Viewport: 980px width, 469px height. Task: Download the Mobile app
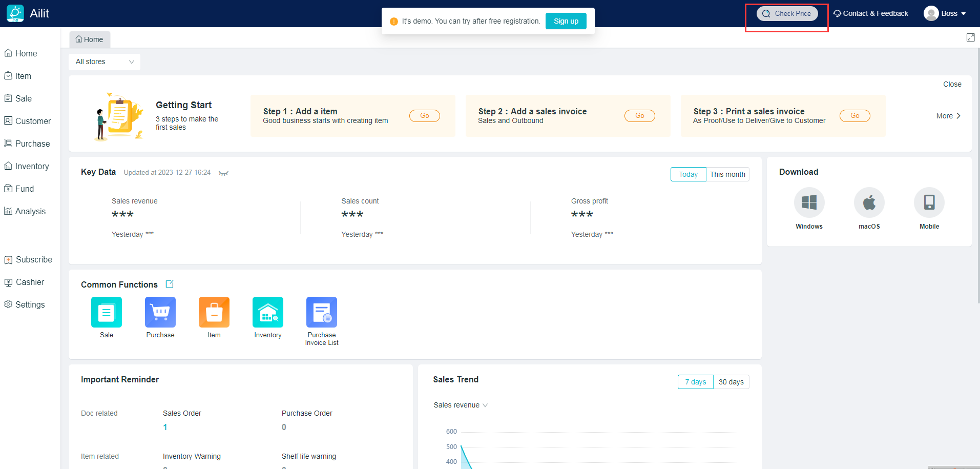[x=929, y=202]
